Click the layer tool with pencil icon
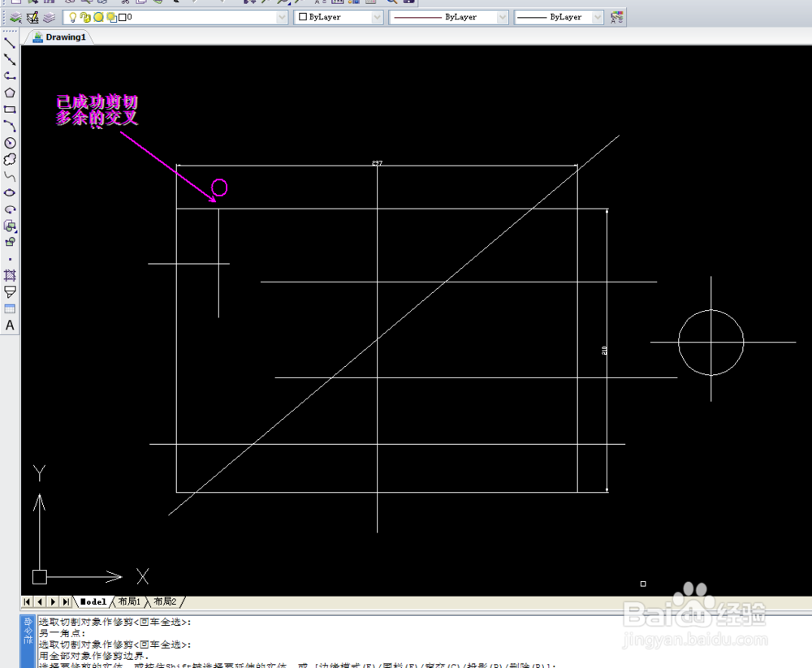 32,17
